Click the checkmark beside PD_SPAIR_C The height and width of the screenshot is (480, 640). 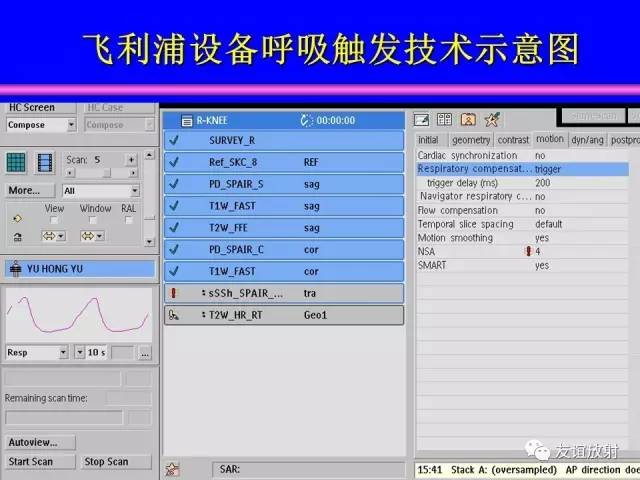tap(174, 249)
